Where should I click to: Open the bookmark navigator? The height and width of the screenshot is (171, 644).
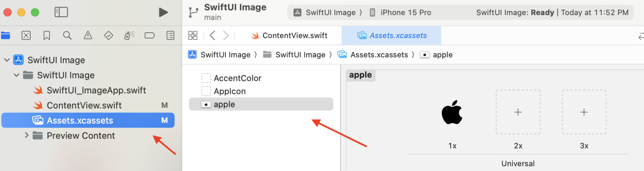(47, 35)
